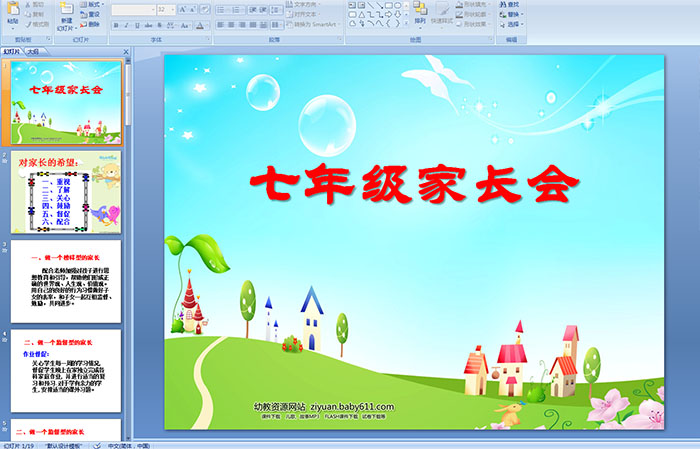Click the title text 七年级家长会 on slide

click(x=414, y=184)
